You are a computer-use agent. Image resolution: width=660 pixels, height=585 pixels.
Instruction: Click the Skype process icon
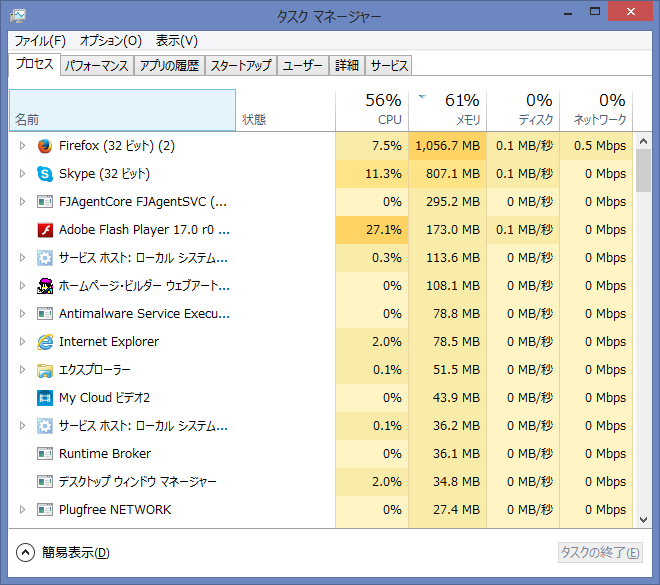click(45, 174)
